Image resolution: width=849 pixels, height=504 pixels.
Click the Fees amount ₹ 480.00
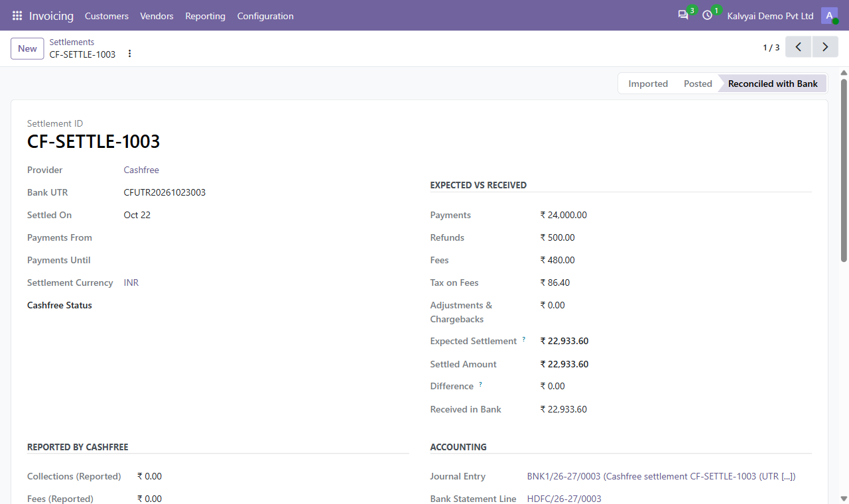(558, 260)
